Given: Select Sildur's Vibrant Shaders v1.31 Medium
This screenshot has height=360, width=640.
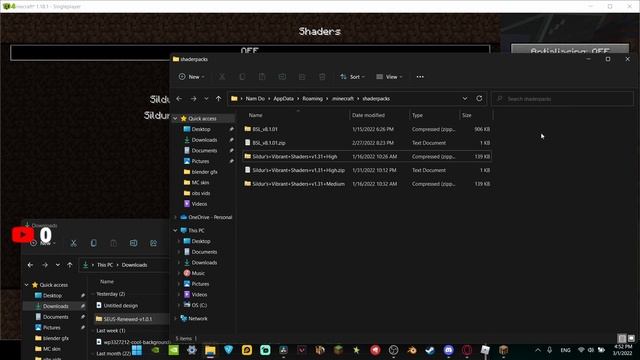Looking at the screenshot, I should [367, 184].
